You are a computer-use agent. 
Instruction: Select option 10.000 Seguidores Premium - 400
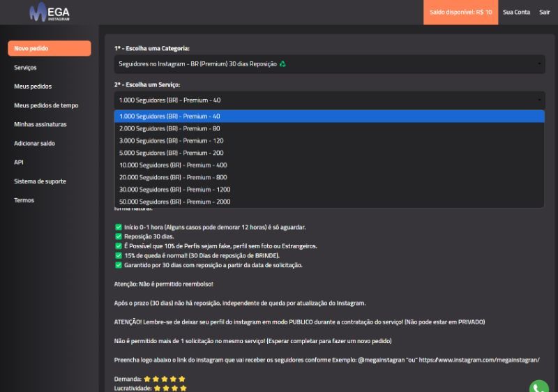pos(329,165)
